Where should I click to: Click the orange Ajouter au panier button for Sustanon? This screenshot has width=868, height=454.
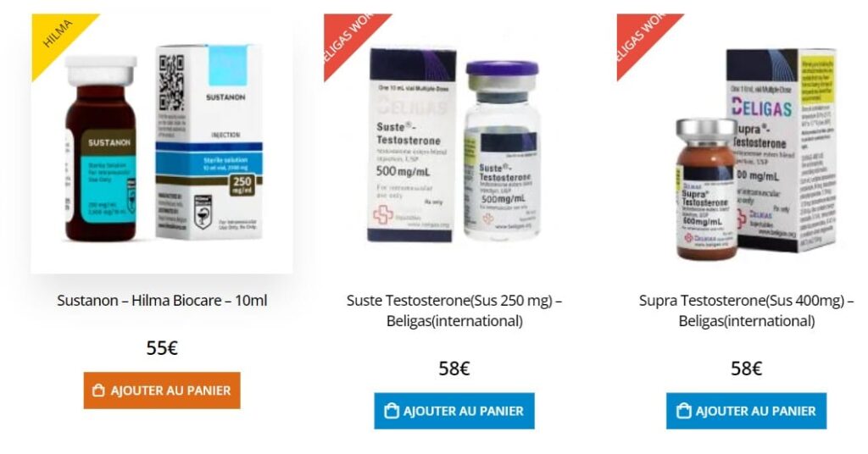click(162, 390)
